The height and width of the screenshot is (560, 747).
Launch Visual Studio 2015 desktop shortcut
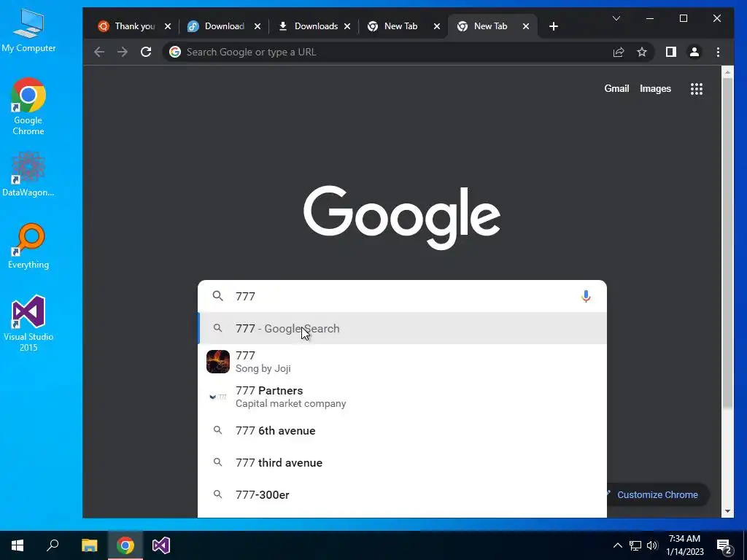click(28, 323)
